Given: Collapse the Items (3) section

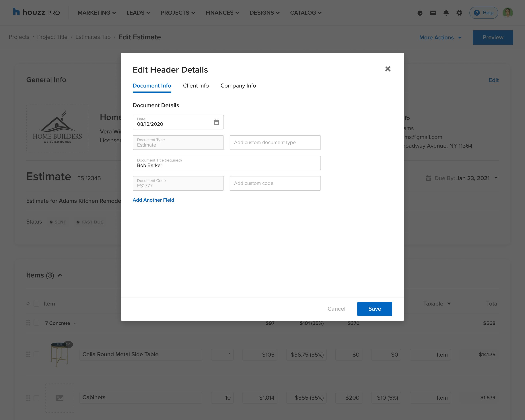Looking at the screenshot, I should [60, 275].
